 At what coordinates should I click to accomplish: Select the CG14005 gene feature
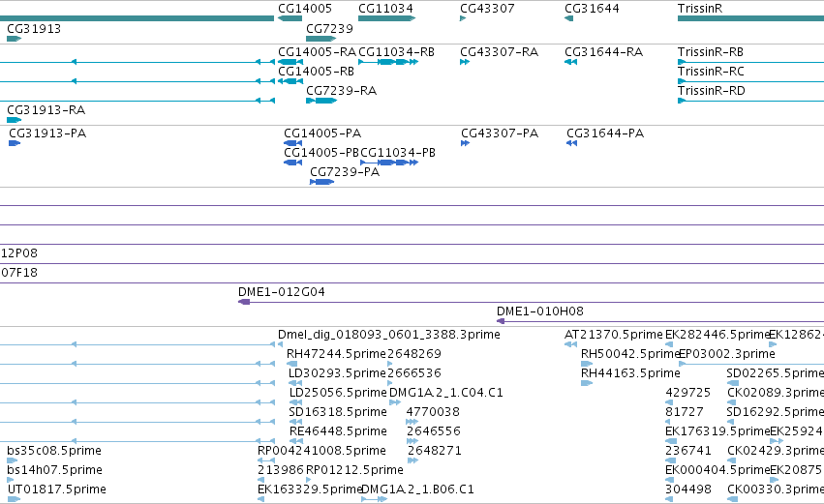click(290, 18)
